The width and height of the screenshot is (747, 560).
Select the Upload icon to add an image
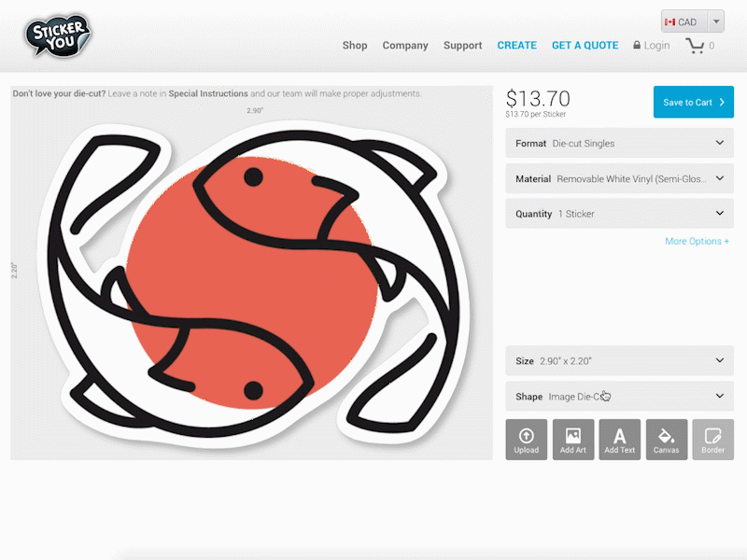coord(527,439)
